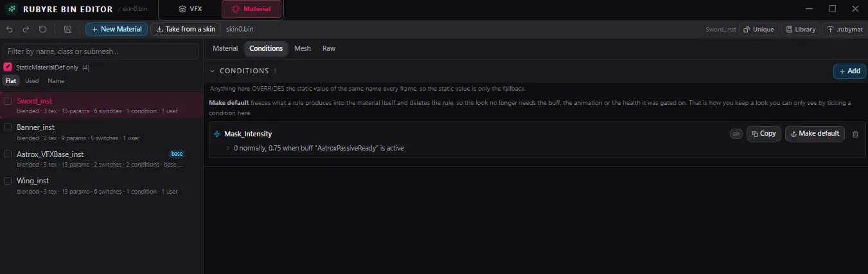Viewport: 868px width, 274px height.
Task: Tick the Wing_inst checkbox
Action: (8, 181)
